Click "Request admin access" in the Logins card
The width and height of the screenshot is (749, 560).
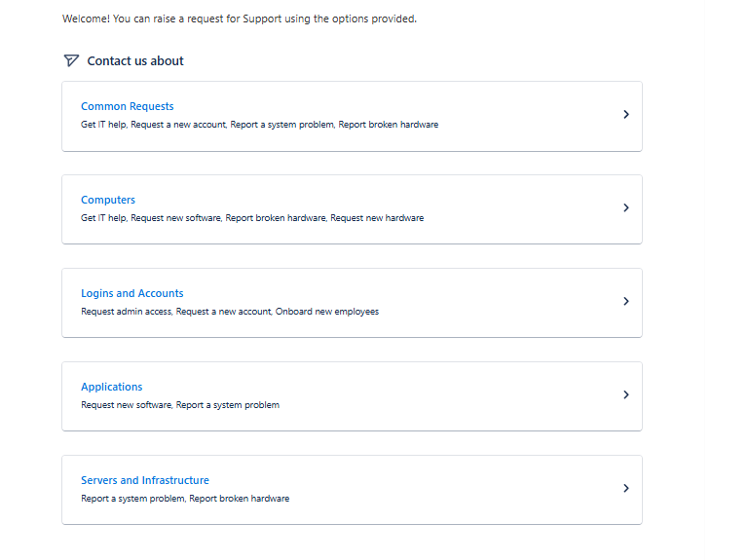127,312
